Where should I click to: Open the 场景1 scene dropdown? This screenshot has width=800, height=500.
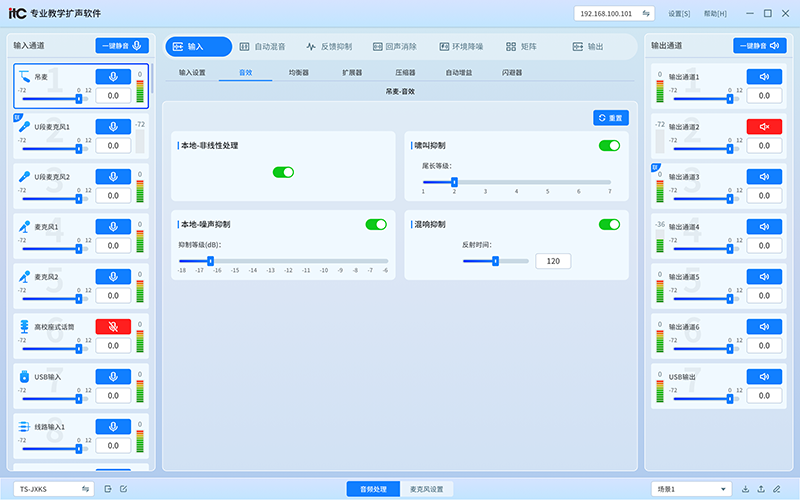pyautogui.click(x=691, y=489)
